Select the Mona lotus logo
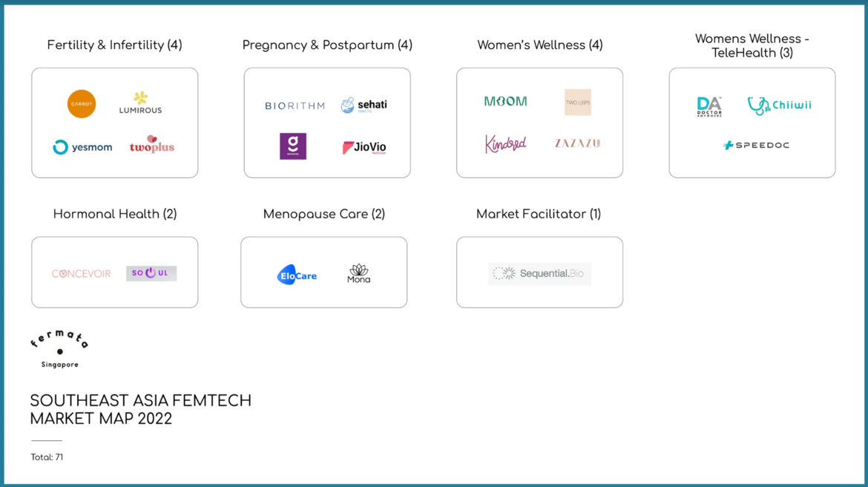The image size is (868, 487). pyautogui.click(x=359, y=273)
